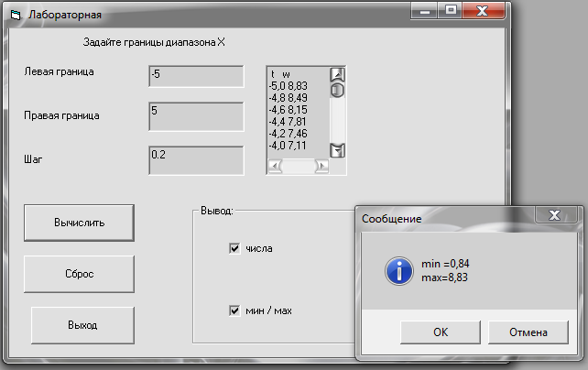The image size is (588, 370).
Task: Click the Задайте границы диапазона X label
Action: (x=154, y=42)
